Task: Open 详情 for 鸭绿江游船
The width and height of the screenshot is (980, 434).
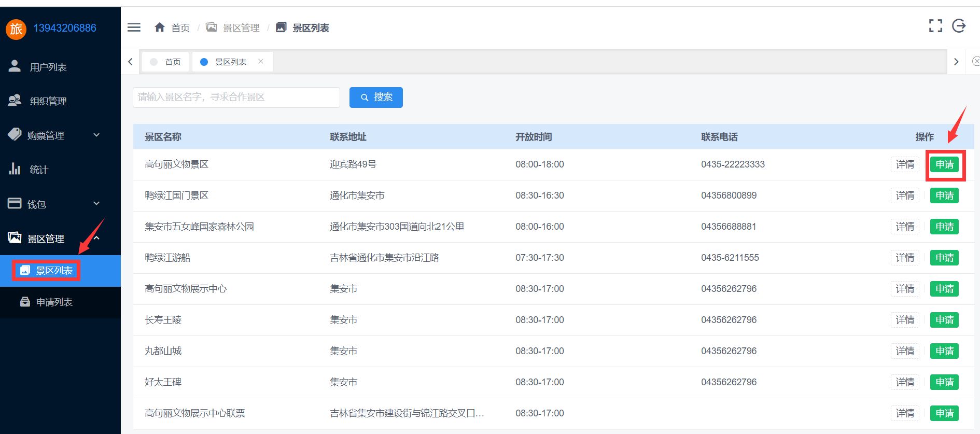Action: click(905, 258)
